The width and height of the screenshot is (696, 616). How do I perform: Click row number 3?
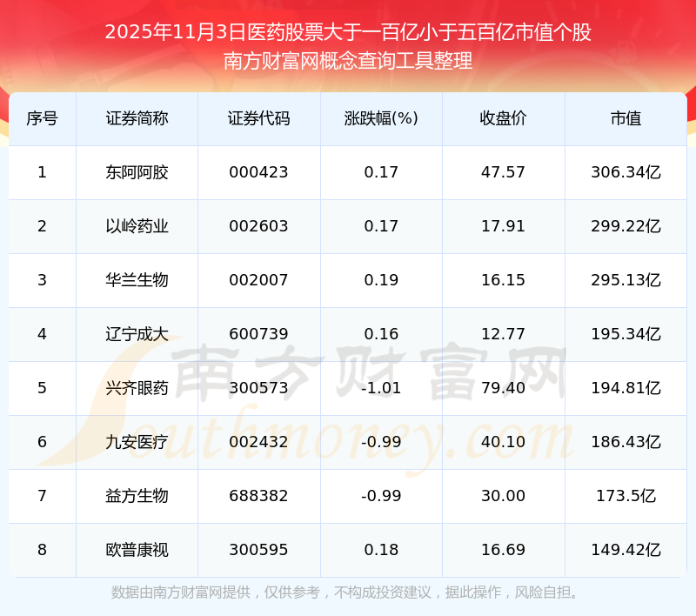(42, 280)
